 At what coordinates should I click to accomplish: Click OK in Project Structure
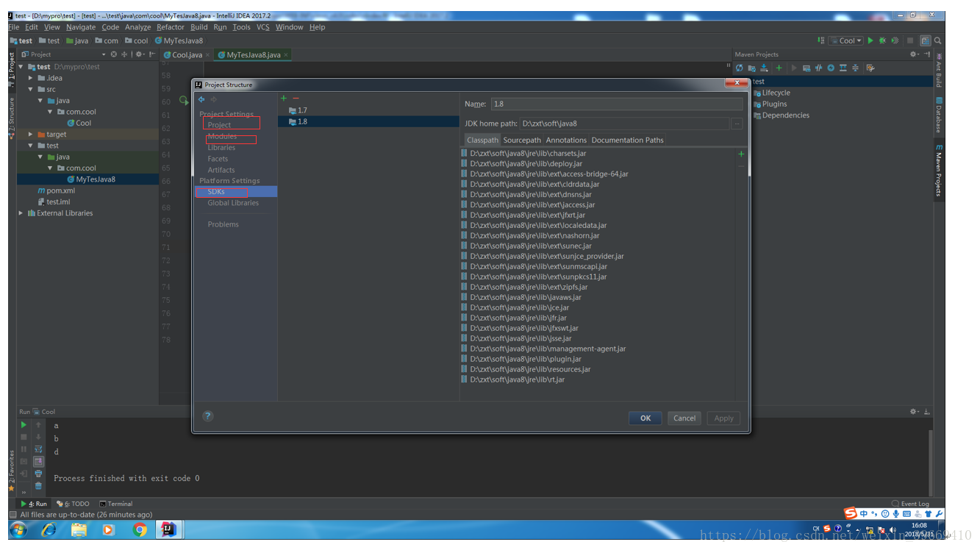coord(645,418)
